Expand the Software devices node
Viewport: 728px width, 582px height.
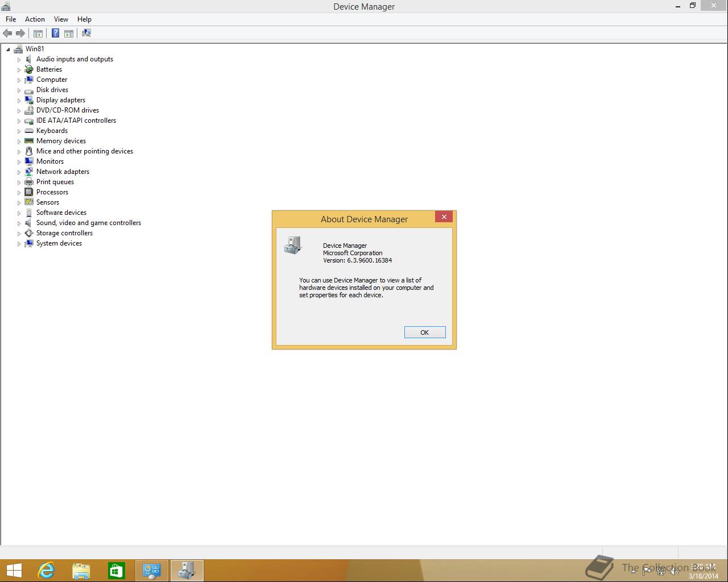pyautogui.click(x=19, y=213)
